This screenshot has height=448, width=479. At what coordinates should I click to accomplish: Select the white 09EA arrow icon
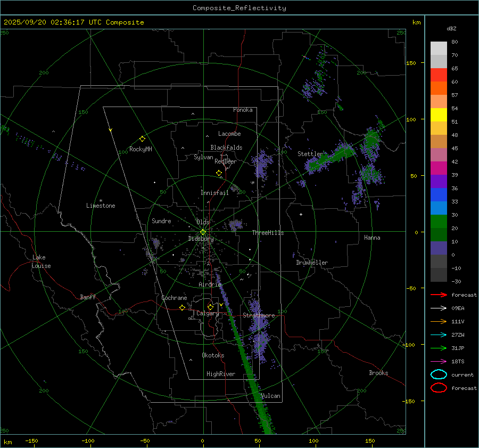click(x=439, y=308)
